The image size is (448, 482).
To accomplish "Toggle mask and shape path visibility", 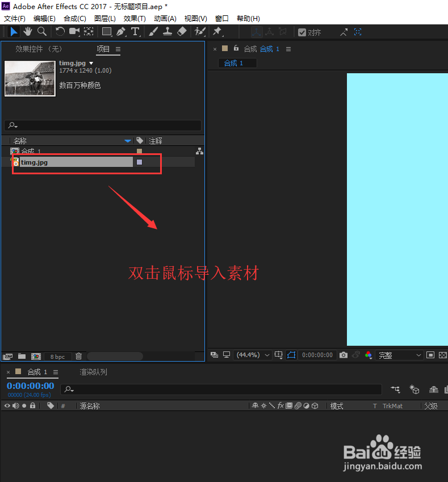I will pos(291,355).
